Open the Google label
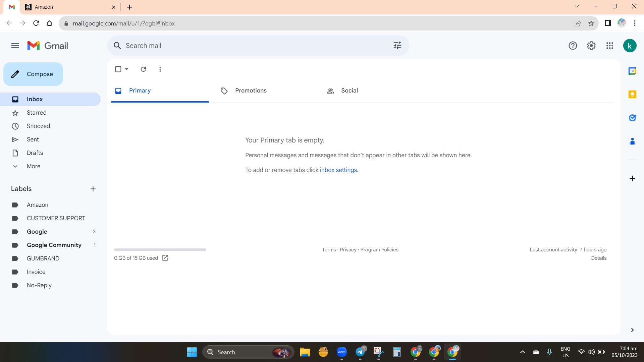 coord(50,232)
